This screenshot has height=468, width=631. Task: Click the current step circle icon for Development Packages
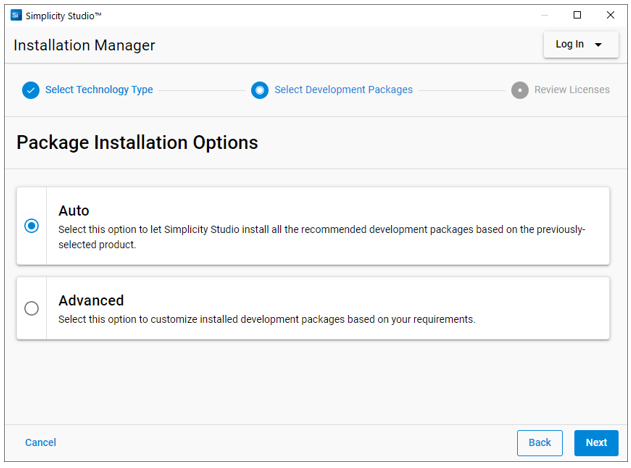click(260, 90)
